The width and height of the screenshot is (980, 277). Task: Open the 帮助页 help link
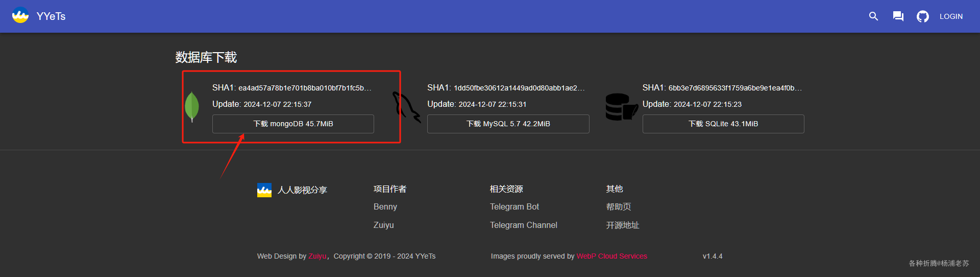point(618,206)
